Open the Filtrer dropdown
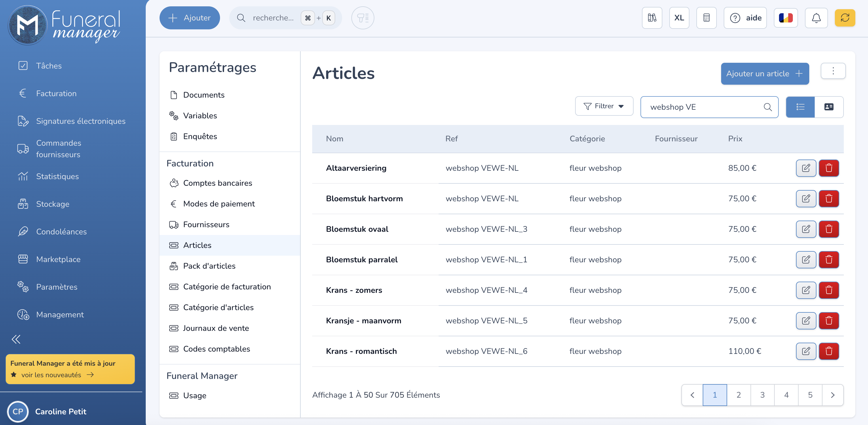The image size is (868, 425). pos(604,107)
